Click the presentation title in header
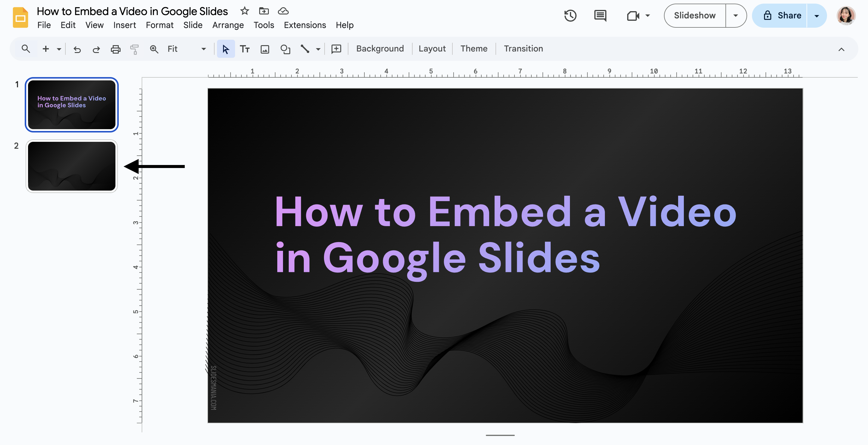Screen dimensions: 868x445 [x=132, y=11]
